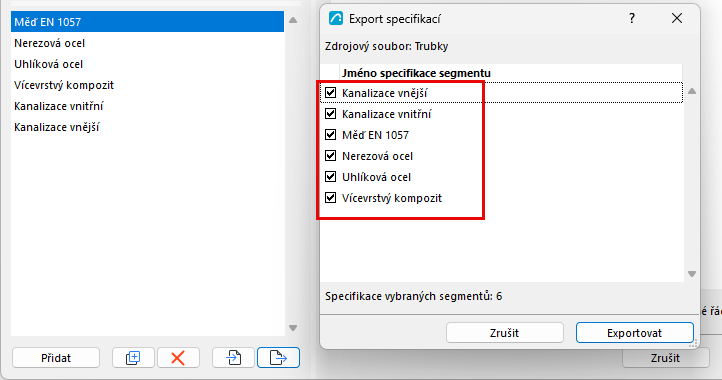This screenshot has height=380, width=722.
Task: Click the Archicad logo icon in dialog title
Action: click(x=336, y=18)
